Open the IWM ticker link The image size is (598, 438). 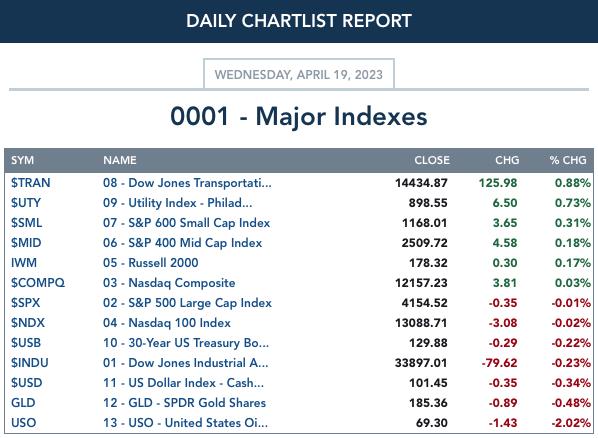tap(24, 263)
